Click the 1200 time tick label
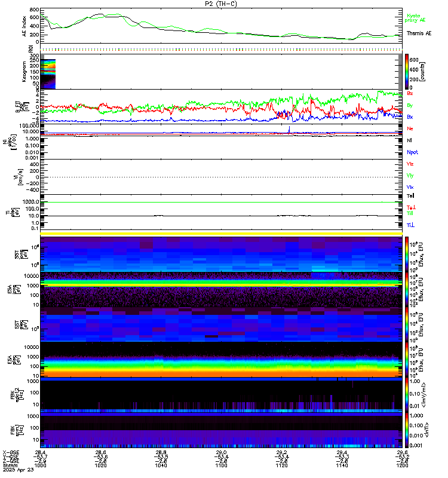 (402, 465)
